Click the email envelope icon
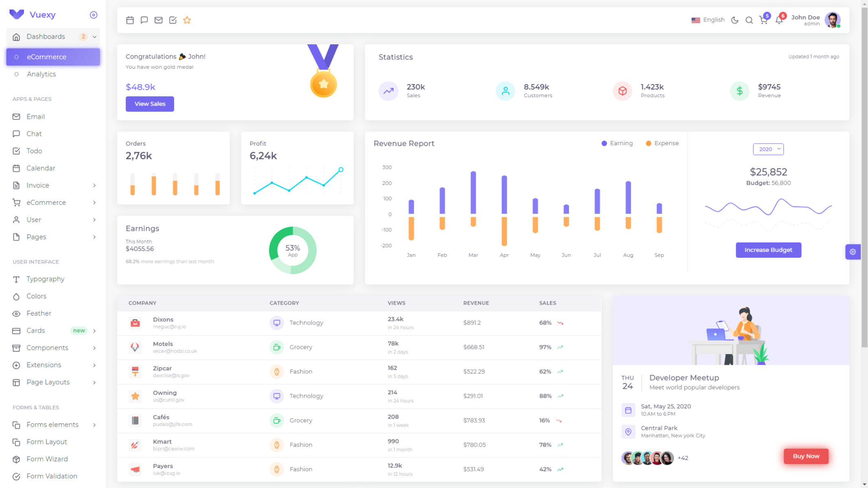Screen dimensions: 868x488 [x=159, y=20]
